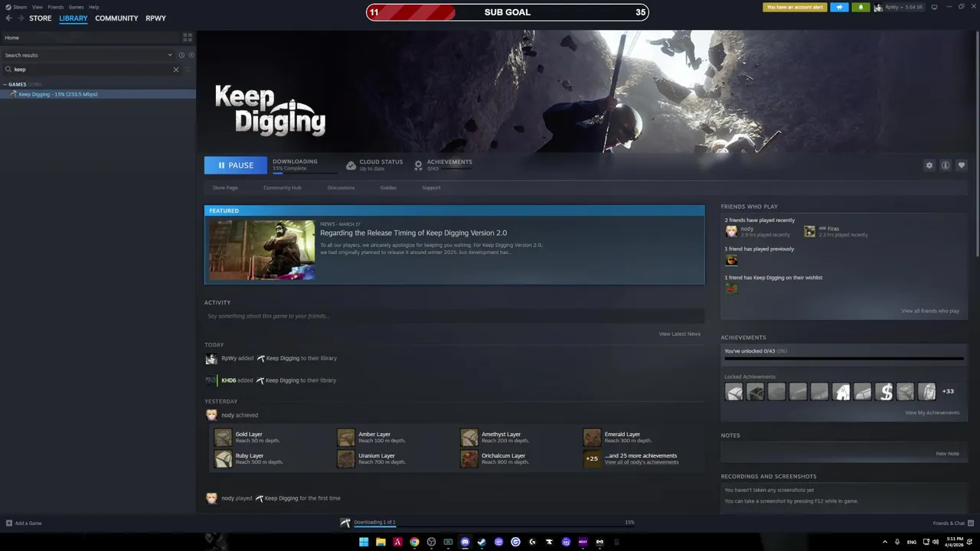
Task: Go back with the left navigation arrow
Action: point(8,18)
